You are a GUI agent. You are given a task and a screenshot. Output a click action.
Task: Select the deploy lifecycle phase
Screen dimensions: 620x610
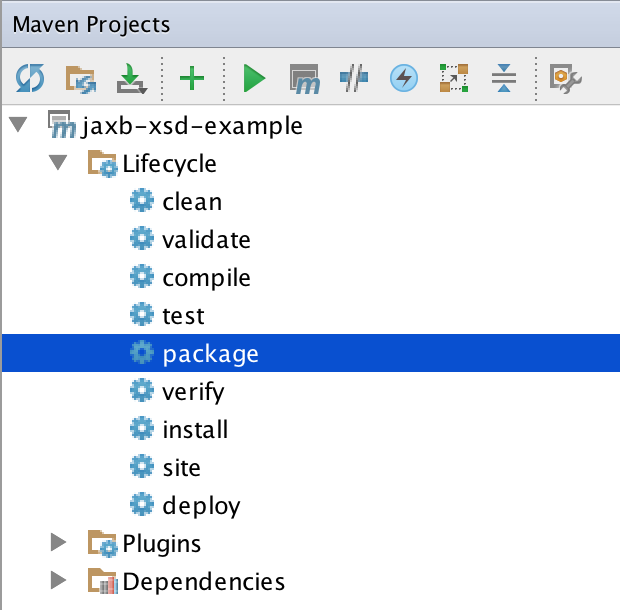pos(311,504)
